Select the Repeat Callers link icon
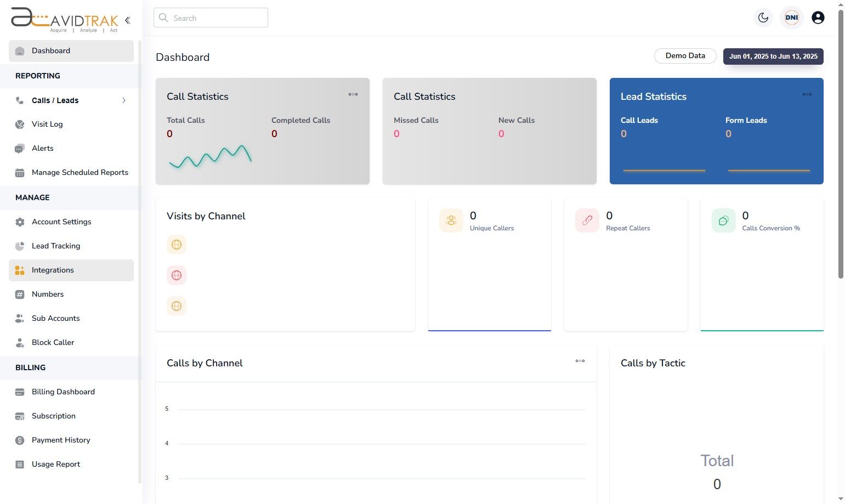 pos(587,220)
